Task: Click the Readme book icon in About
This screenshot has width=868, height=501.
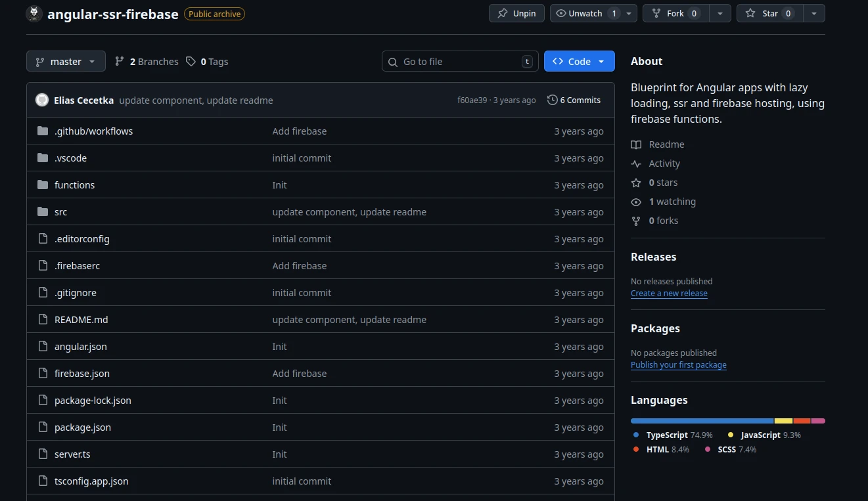Action: [x=636, y=144]
